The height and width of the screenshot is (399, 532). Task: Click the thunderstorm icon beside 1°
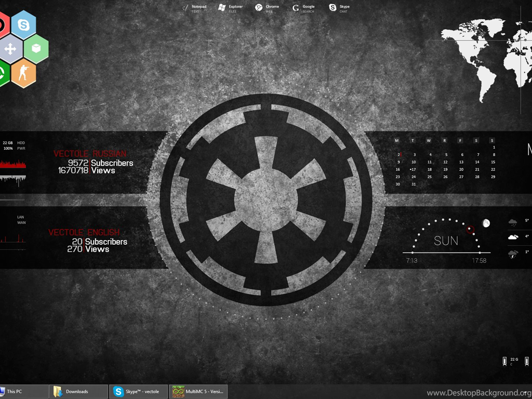(513, 254)
